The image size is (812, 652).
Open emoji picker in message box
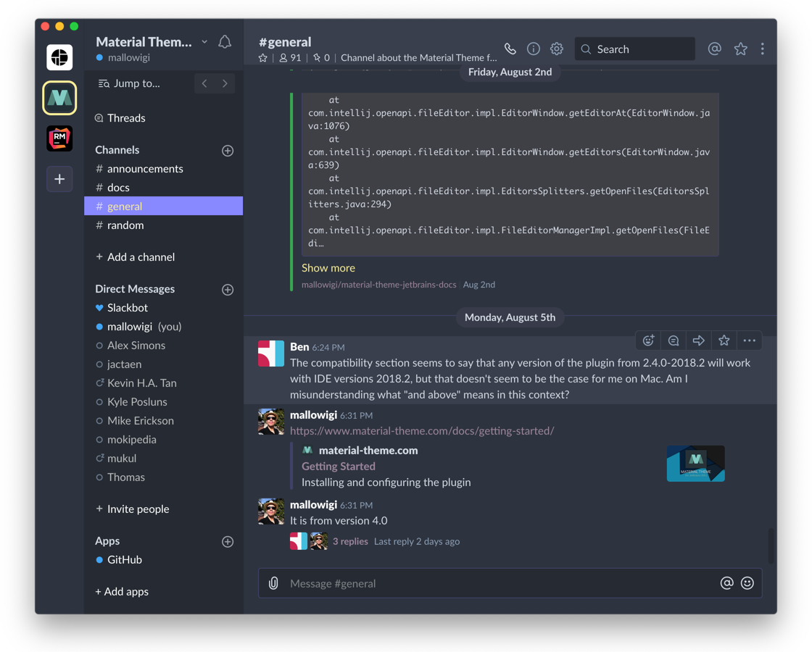[x=747, y=583]
